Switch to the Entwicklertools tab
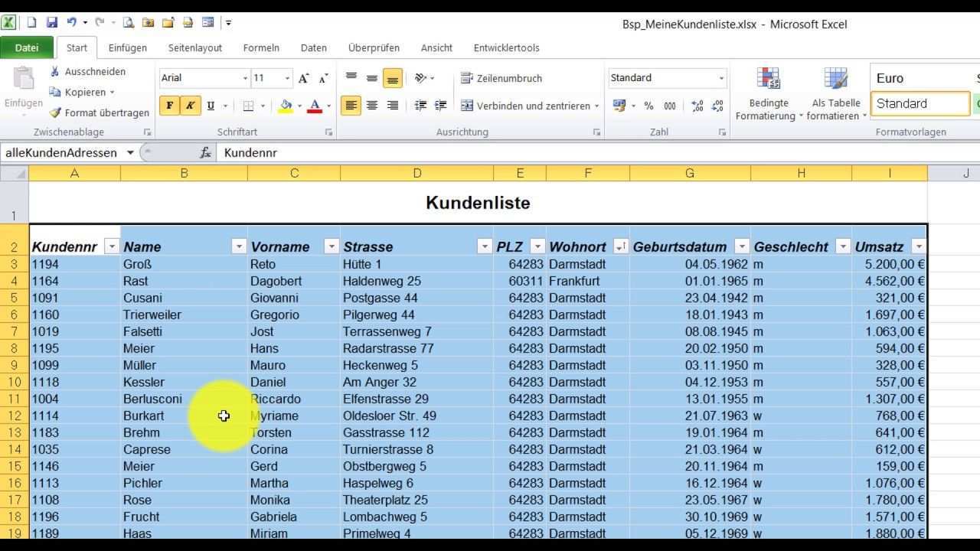 pos(506,47)
